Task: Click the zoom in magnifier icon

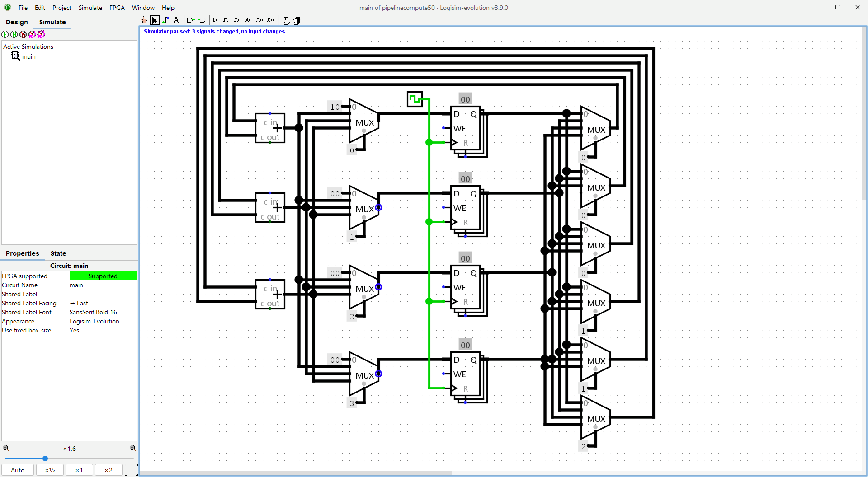Action: coord(133,448)
